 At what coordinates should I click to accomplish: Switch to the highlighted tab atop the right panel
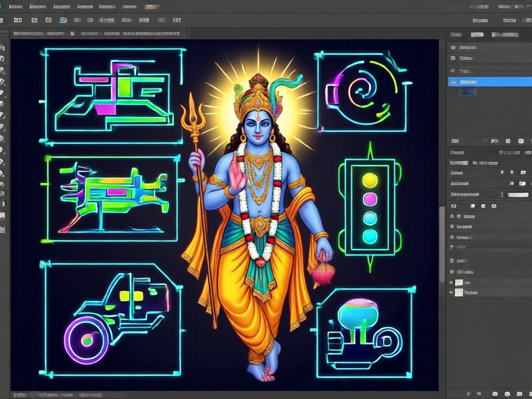pyautogui.click(x=477, y=35)
